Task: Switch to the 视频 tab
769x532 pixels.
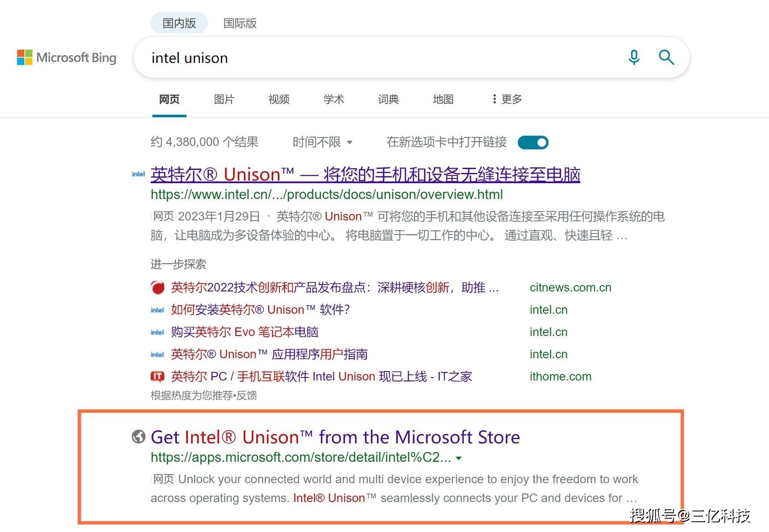Action: (x=279, y=99)
